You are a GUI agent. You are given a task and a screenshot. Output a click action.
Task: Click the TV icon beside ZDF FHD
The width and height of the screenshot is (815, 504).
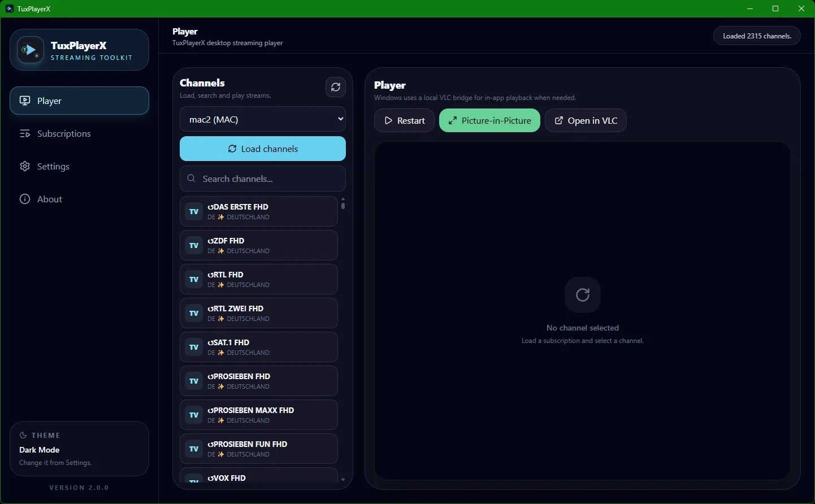[194, 245]
